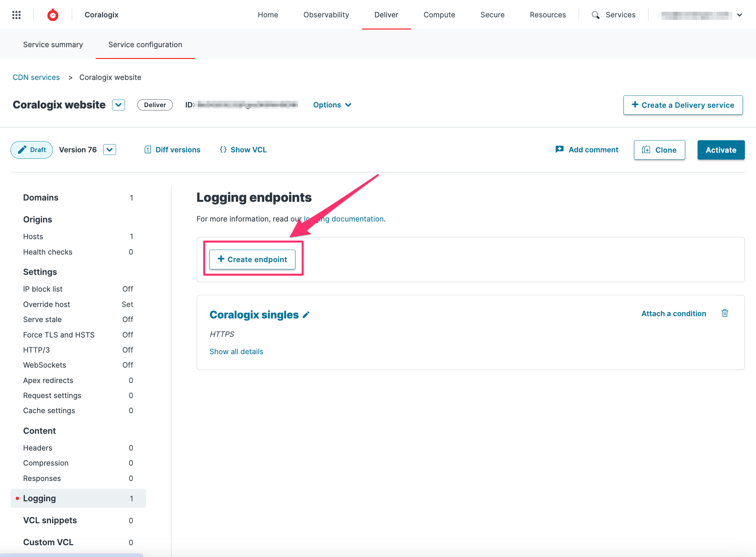This screenshot has height=557, width=756.
Task: Click the Coralogix account name text
Action: coord(101,15)
